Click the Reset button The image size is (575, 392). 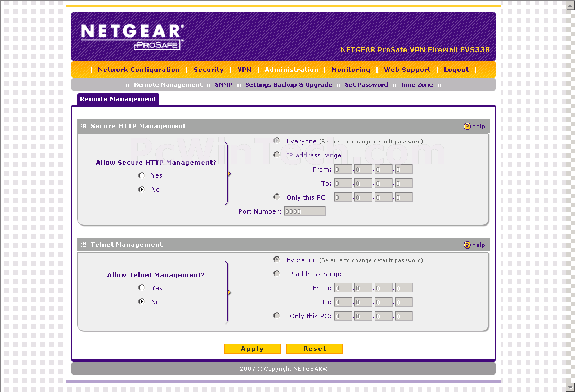[x=315, y=349]
